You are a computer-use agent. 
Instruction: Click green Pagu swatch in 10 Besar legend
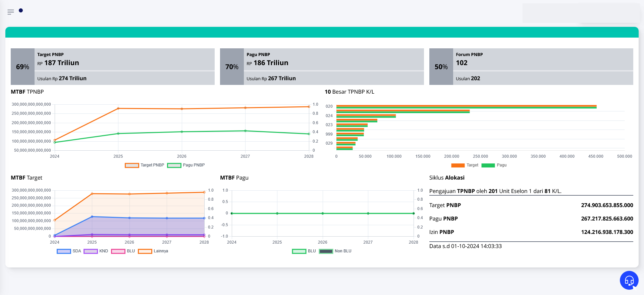[488, 165]
